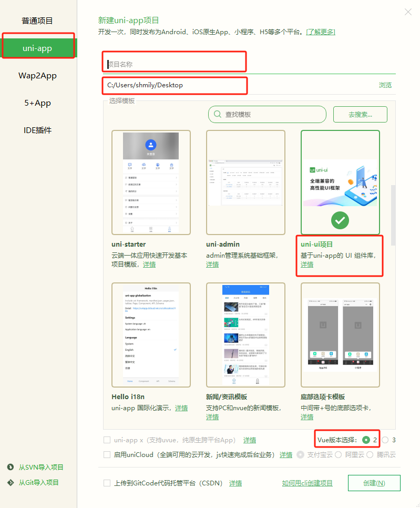Open 详情 link for uni-ui项目
Image resolution: width=420 pixels, height=508 pixels.
(x=307, y=265)
